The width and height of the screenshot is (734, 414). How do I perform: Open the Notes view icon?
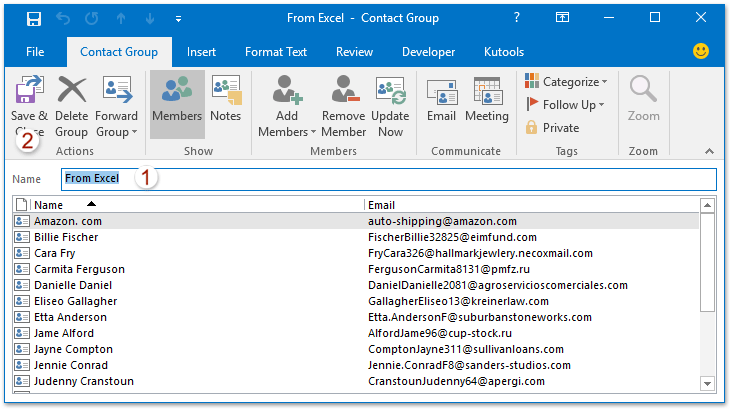point(226,93)
